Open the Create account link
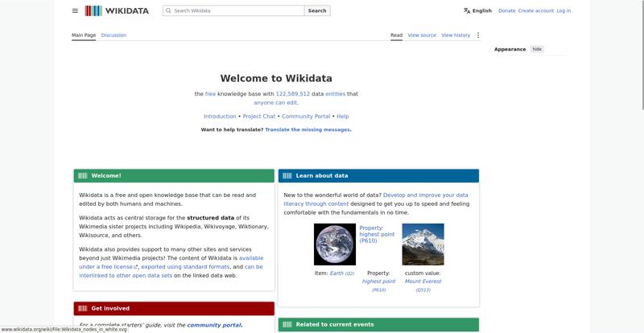This screenshot has width=644, height=333. coord(535,10)
